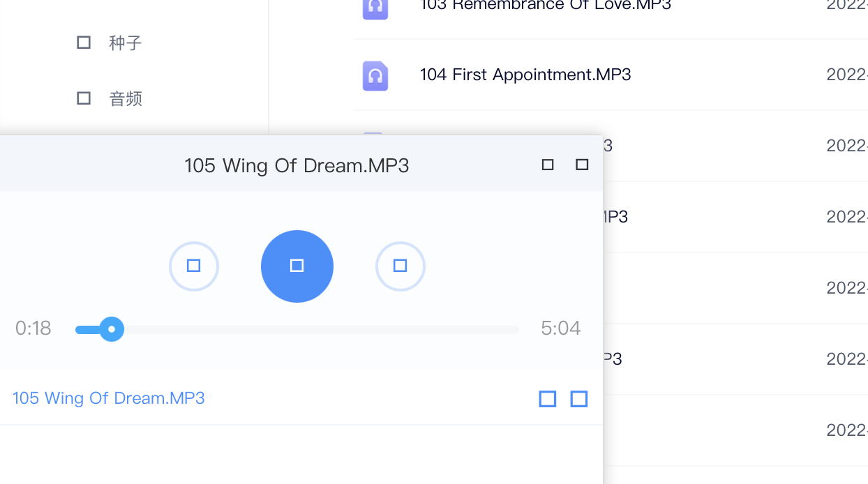
Task: Open the file 103 Remembrance Of Love.MP3
Action: point(545,6)
